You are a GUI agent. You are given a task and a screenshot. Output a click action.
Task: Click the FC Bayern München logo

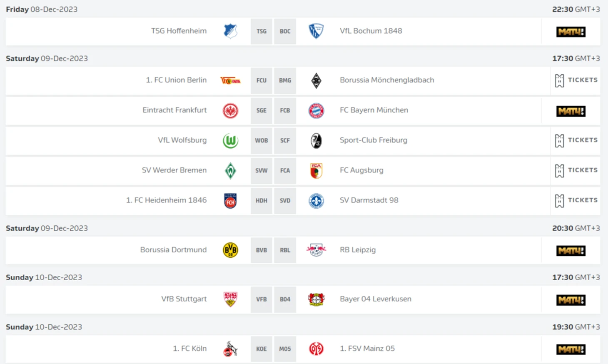coord(316,111)
